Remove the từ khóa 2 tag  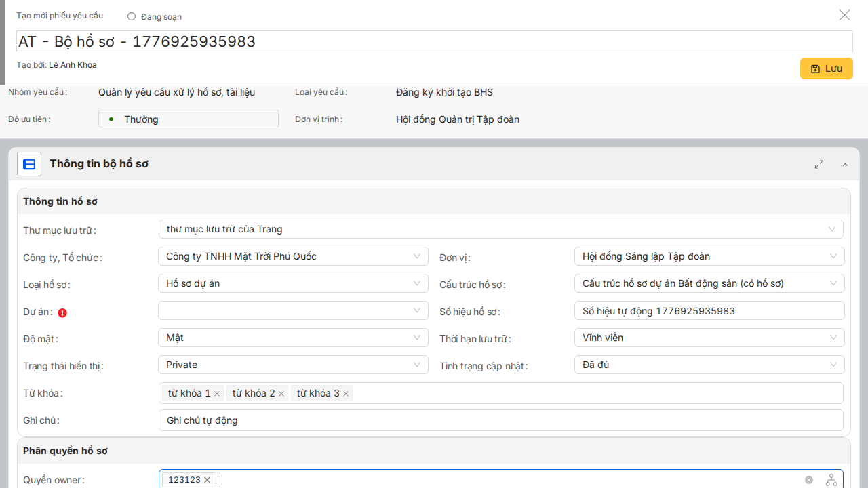coord(281,394)
